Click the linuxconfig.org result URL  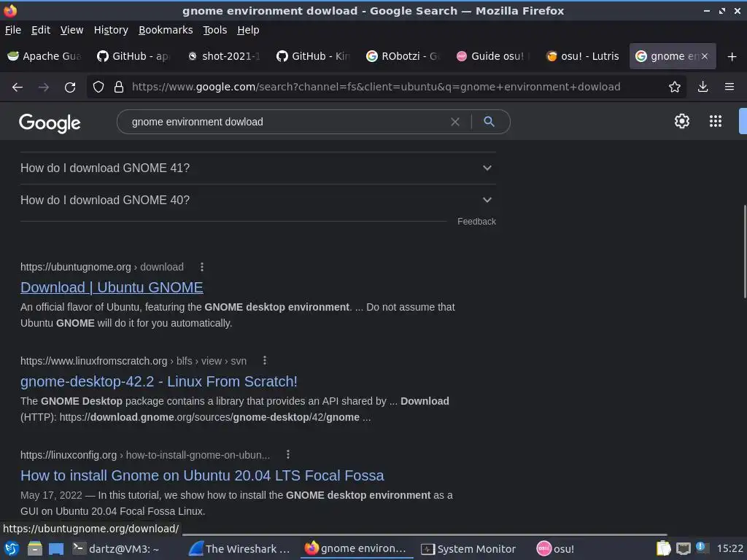(145, 455)
